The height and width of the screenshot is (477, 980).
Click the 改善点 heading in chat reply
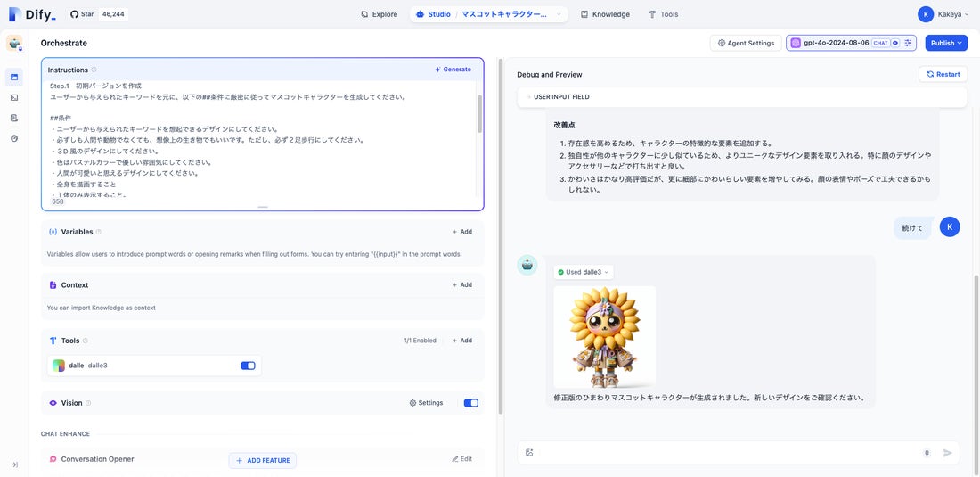point(565,125)
